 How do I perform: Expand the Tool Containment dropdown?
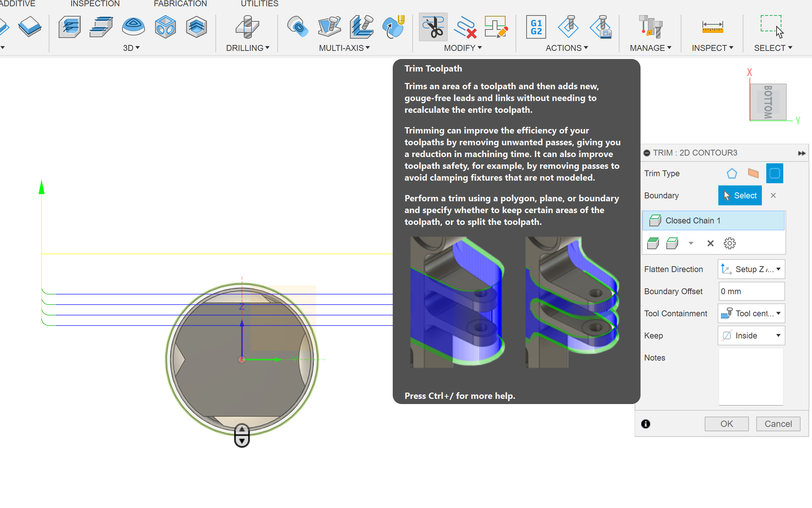tap(751, 313)
